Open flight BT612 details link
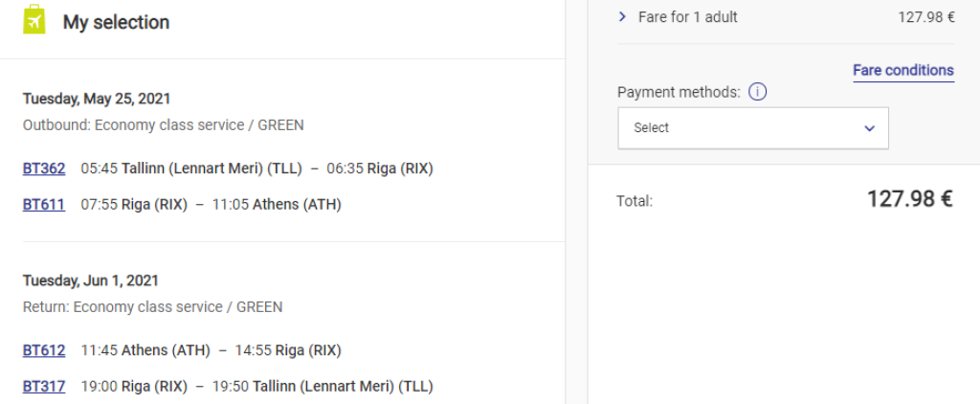This screenshot has width=980, height=404. (x=44, y=350)
